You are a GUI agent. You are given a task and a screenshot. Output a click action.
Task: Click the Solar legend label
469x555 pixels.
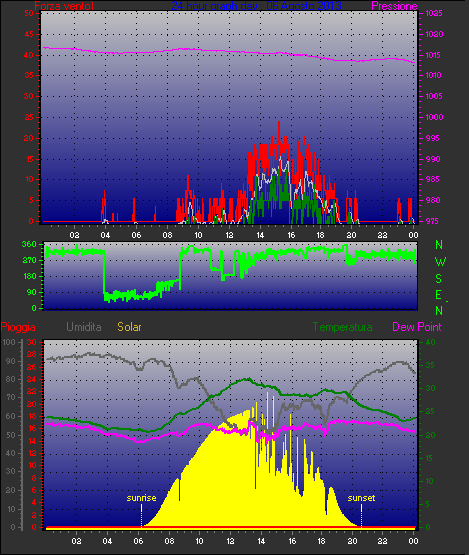(x=129, y=327)
